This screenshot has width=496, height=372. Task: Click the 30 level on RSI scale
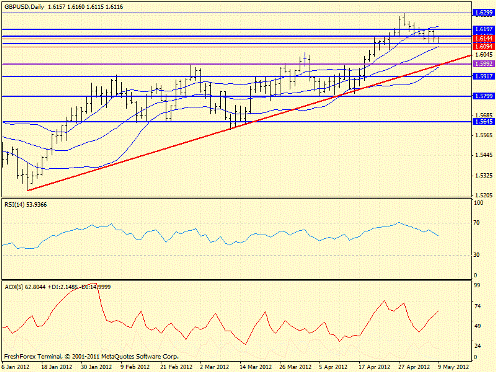[477, 255]
